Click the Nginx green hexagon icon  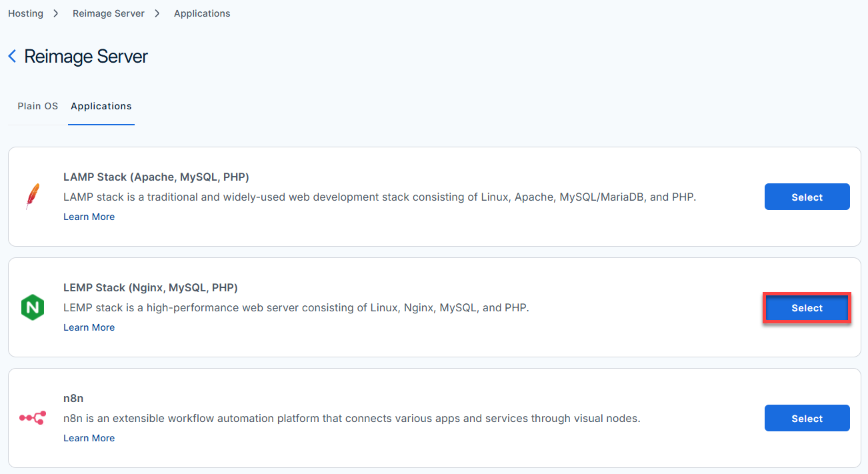32,307
